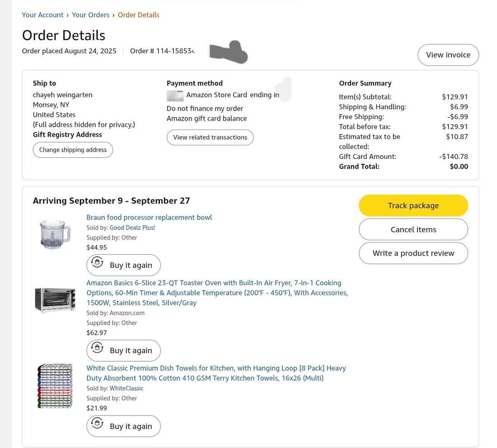Click the Braun bowl's Buy it again icon
This screenshot has height=448, width=497.
pos(97,263)
